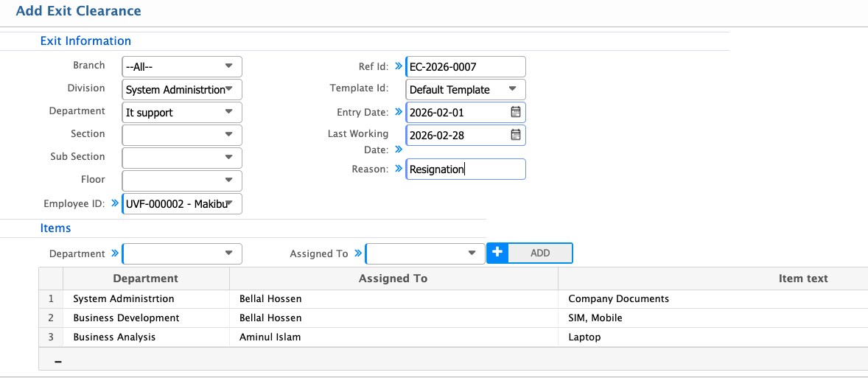The width and height of the screenshot is (868, 378).
Task: Expand the Sub Section dropdown
Action: (x=229, y=158)
